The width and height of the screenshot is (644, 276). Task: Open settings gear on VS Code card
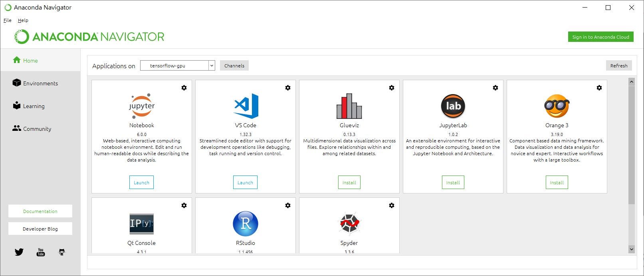tap(288, 88)
